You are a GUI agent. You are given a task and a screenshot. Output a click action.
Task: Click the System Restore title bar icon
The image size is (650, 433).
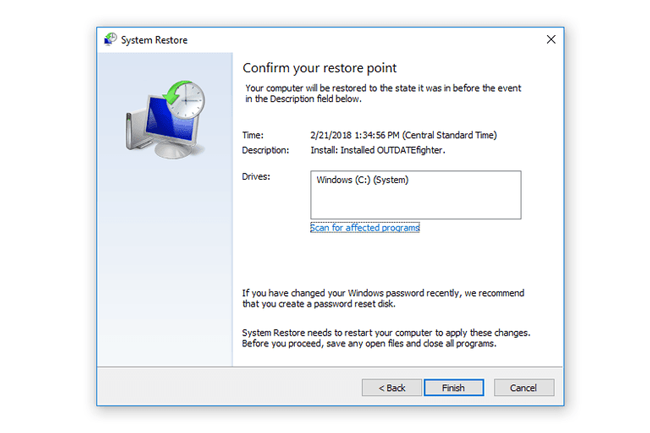coord(110,39)
